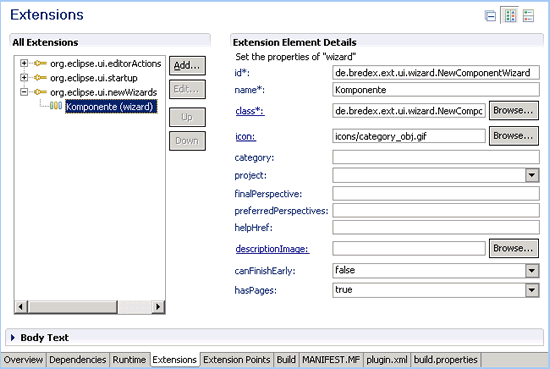Screen dimensions: 550x369
Task: Click the helpHref input field
Action: point(436,227)
